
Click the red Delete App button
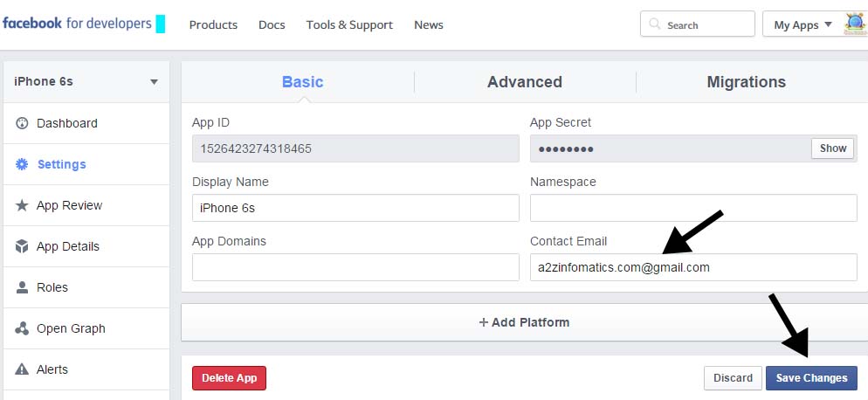pyautogui.click(x=229, y=378)
